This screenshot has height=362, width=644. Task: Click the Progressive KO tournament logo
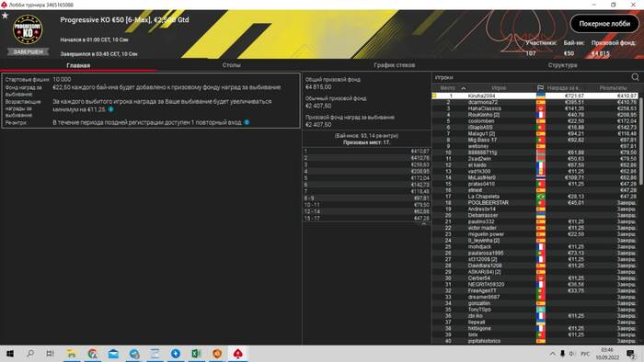point(28,29)
